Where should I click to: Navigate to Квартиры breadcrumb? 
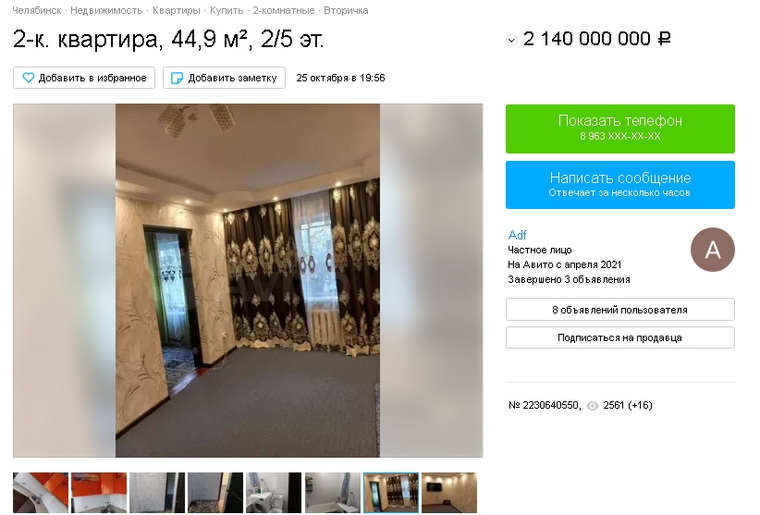[x=176, y=10]
